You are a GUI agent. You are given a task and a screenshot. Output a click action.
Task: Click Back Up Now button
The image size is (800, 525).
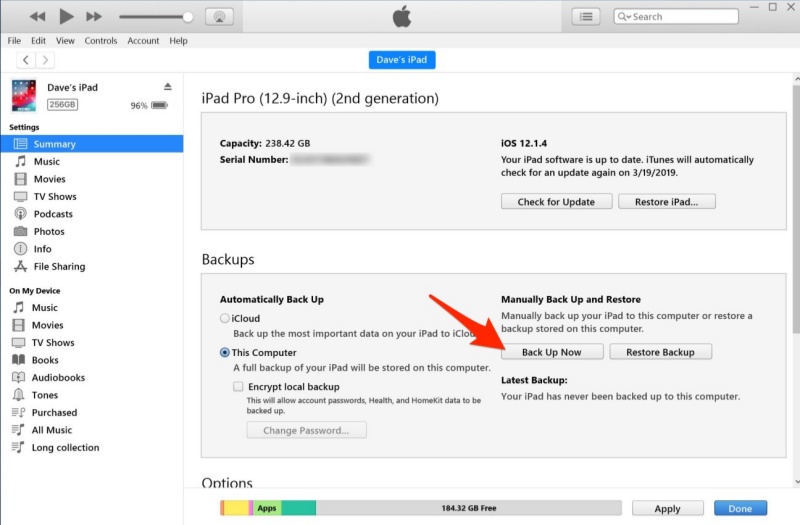(552, 352)
